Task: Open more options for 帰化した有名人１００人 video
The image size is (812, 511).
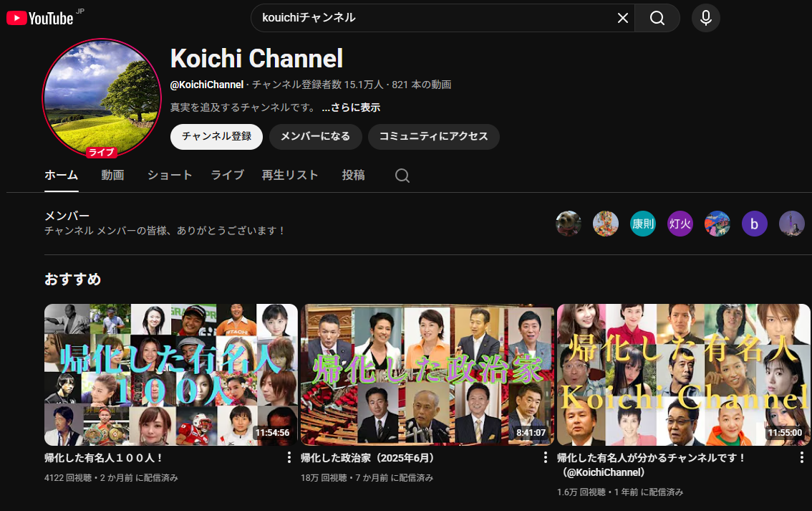Action: point(289,457)
